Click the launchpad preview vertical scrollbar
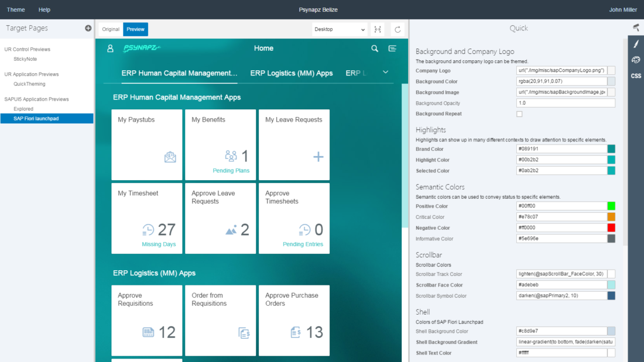Screen dimensions: 644x362 pyautogui.click(x=405, y=156)
